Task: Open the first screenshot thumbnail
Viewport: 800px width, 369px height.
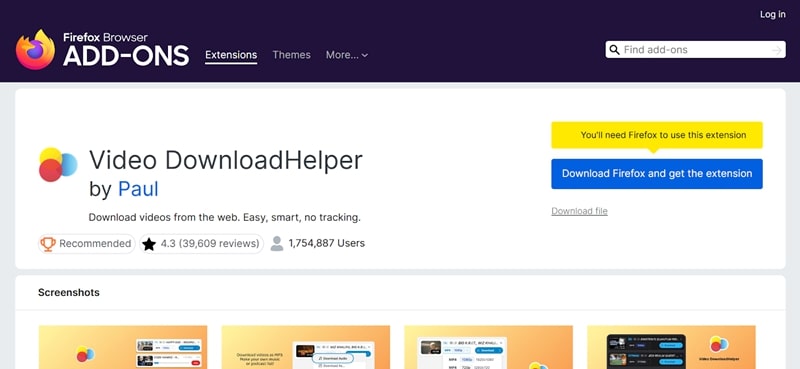Action: [x=123, y=347]
